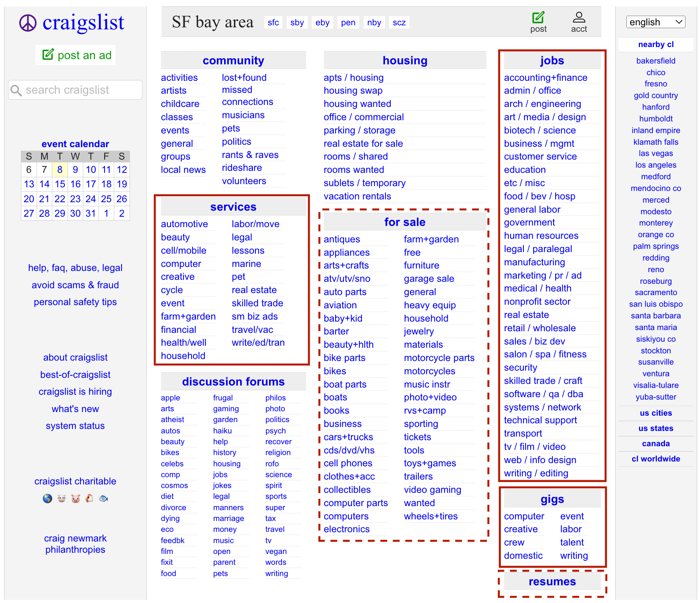Open the event calendar heading link
The image size is (700, 603).
(75, 144)
